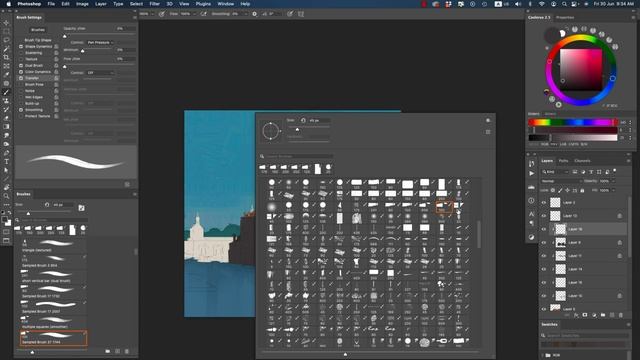Open the layer style fx menu
The width and height of the screenshot is (640, 360).
click(576, 315)
